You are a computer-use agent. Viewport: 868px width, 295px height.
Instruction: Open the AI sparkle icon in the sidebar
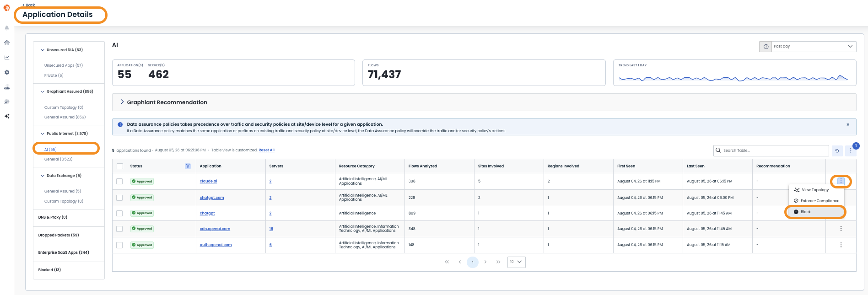[7, 116]
